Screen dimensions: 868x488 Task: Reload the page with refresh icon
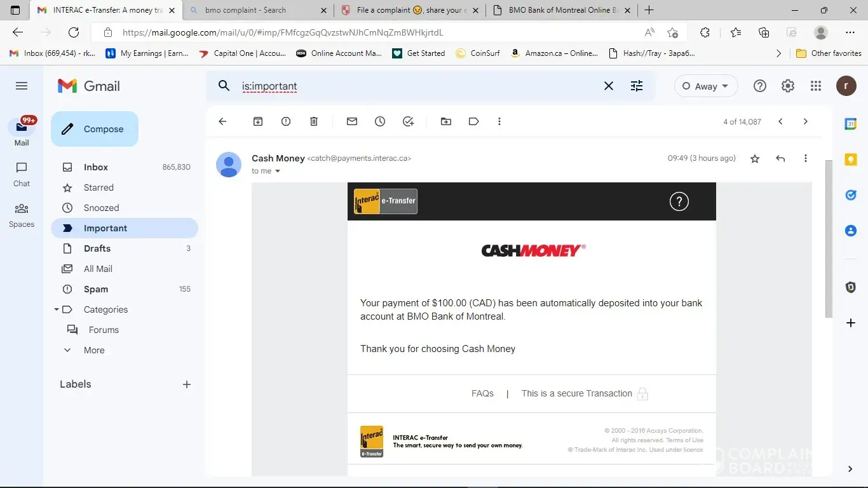(x=74, y=32)
